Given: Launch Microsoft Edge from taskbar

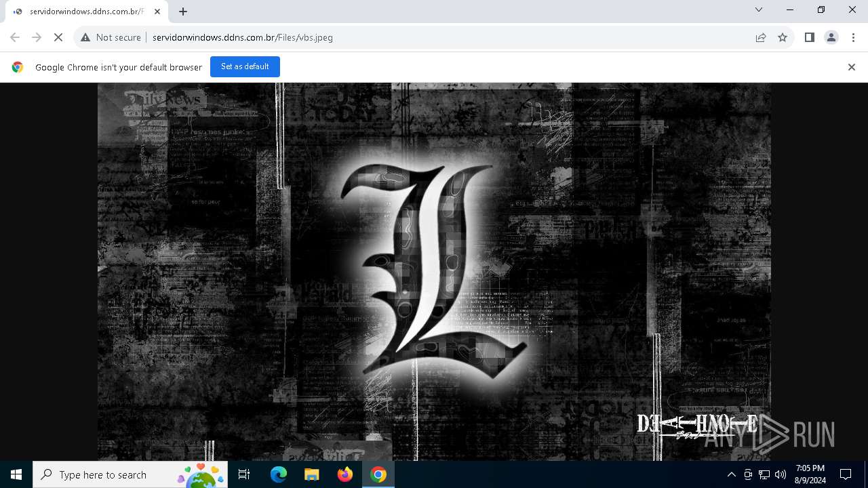Looking at the screenshot, I should (279, 474).
